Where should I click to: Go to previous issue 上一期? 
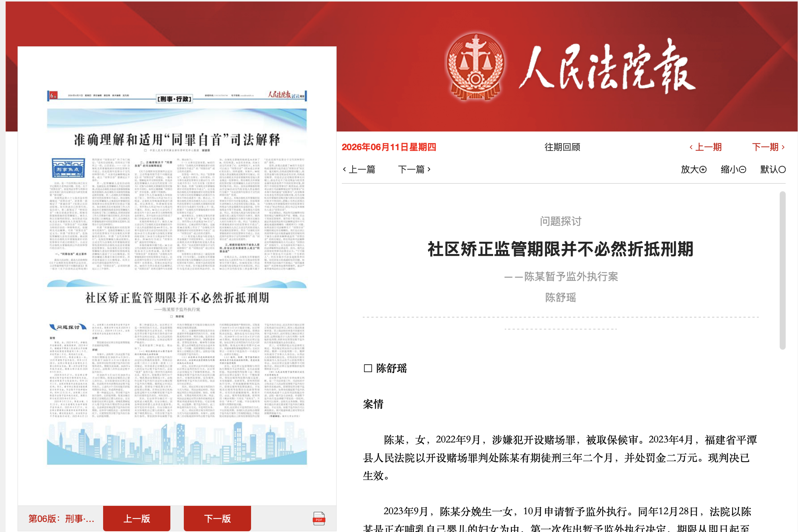point(705,147)
